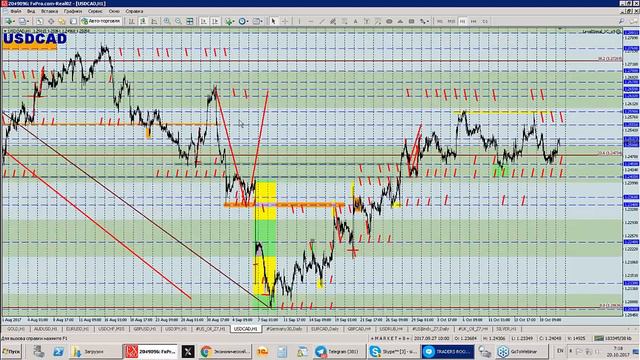Open Chrome window from the taskbar
Viewport: 640px width, 360px height.
click(x=226, y=351)
